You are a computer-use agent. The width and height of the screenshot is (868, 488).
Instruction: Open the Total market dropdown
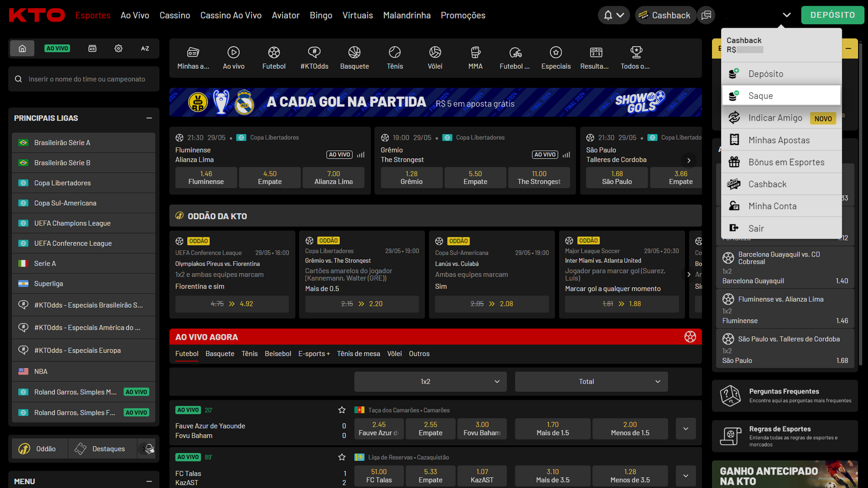(x=591, y=381)
